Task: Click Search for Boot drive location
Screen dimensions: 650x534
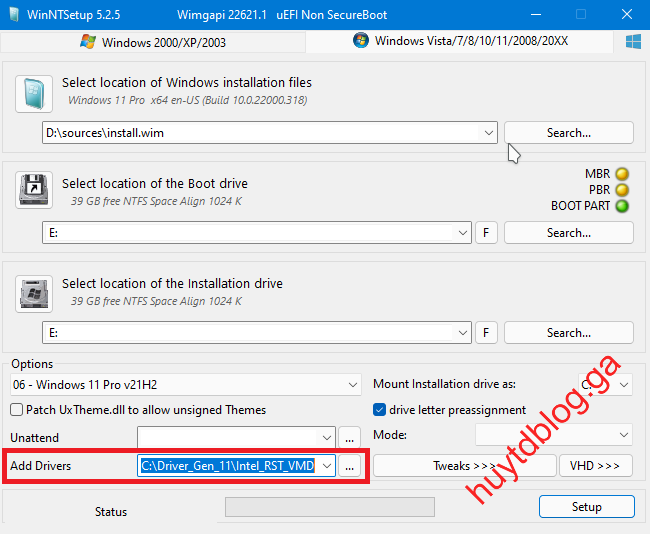Action: click(x=568, y=233)
